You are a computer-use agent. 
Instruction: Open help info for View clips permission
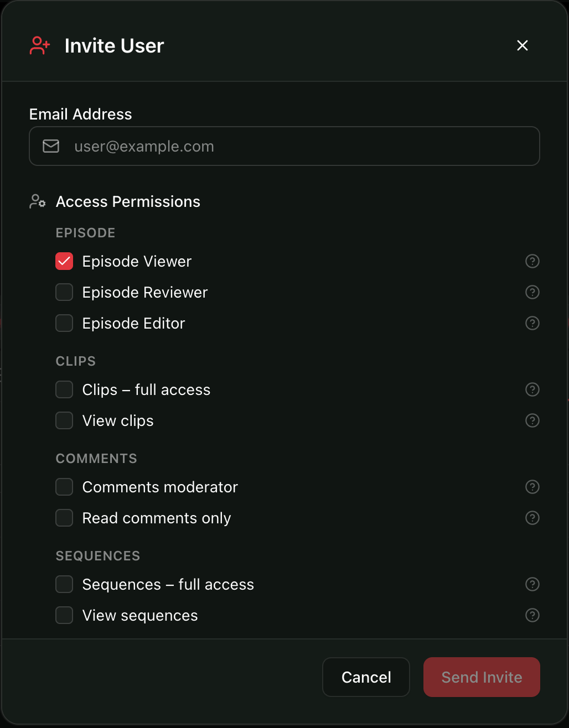(532, 420)
